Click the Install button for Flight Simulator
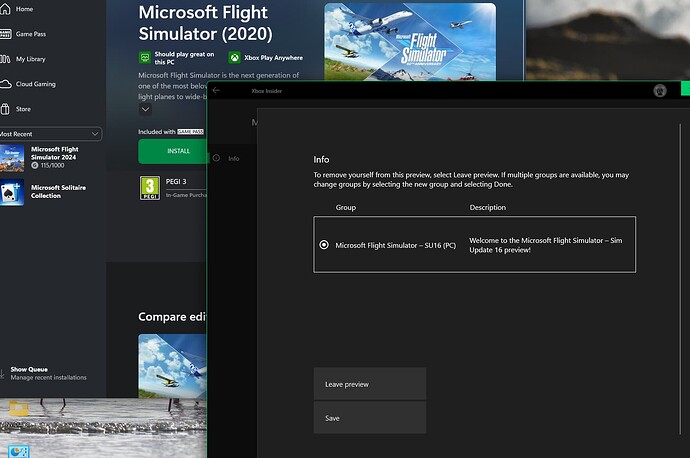This screenshot has height=458, width=690. [x=173, y=151]
